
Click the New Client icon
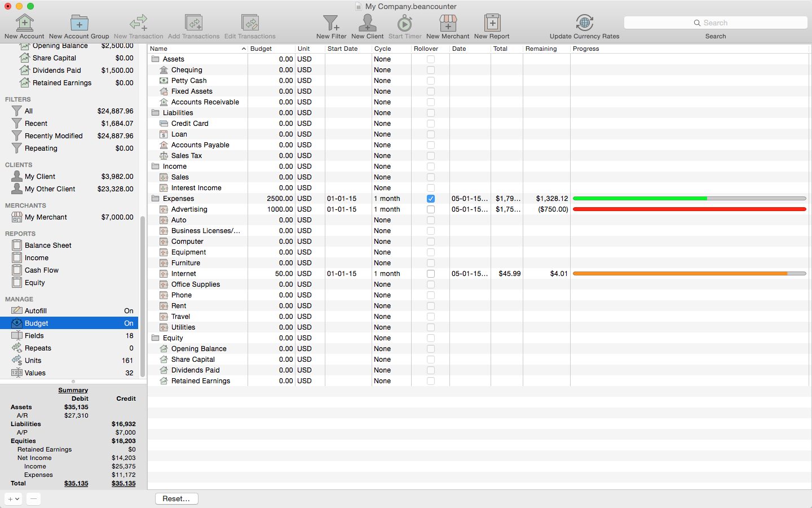point(367,23)
